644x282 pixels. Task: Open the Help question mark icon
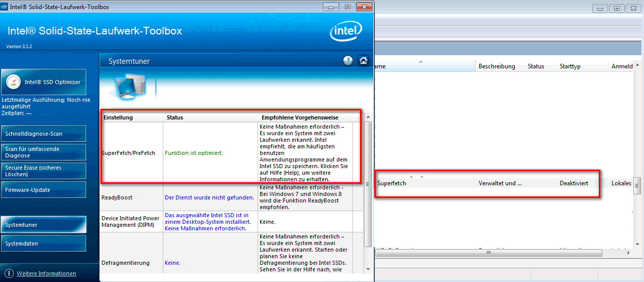[348, 61]
